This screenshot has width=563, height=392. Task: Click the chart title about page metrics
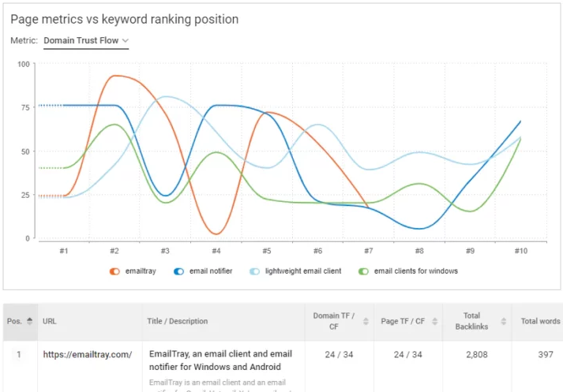tap(125, 19)
